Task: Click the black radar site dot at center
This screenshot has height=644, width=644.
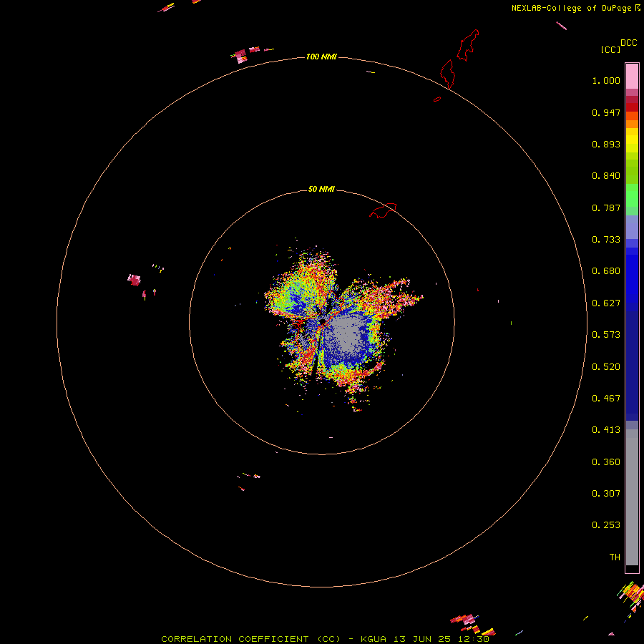Action: click(x=323, y=321)
